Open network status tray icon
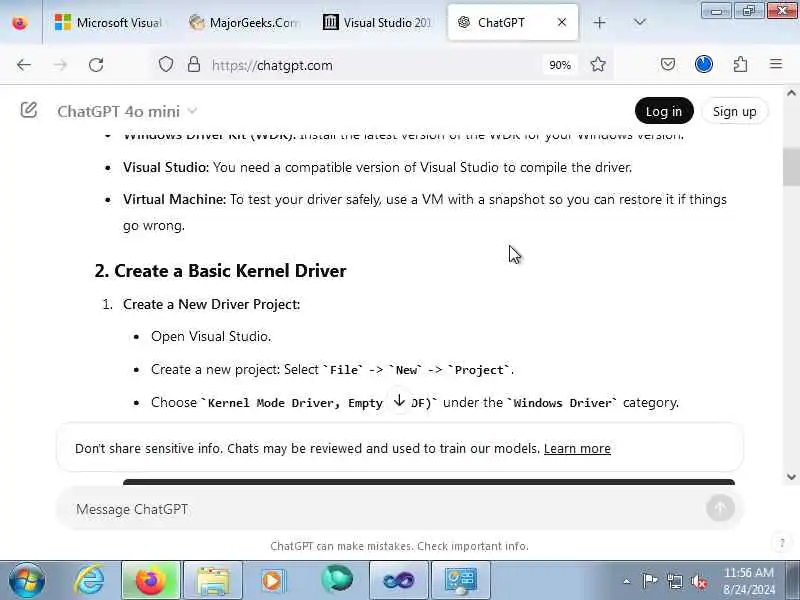 [674, 581]
